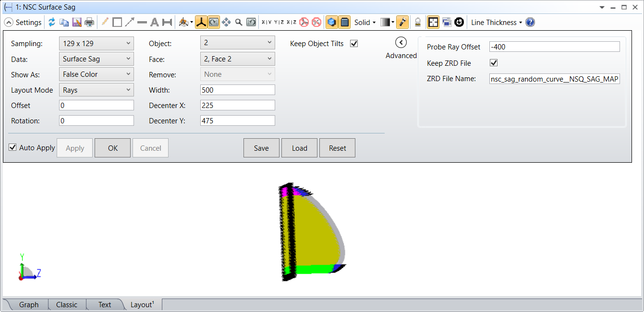Click the padlock lock icon
Image resolution: width=644 pixels, height=312 pixels.
pyautogui.click(x=418, y=22)
